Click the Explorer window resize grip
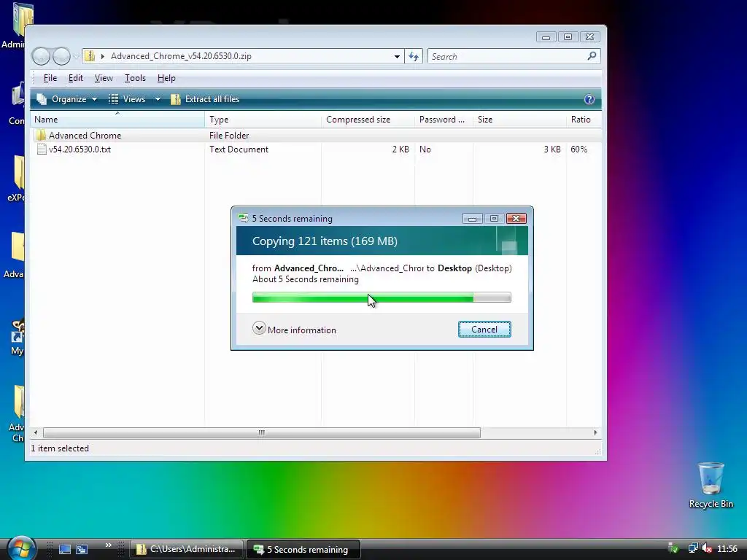The width and height of the screenshot is (747, 560). click(x=597, y=451)
